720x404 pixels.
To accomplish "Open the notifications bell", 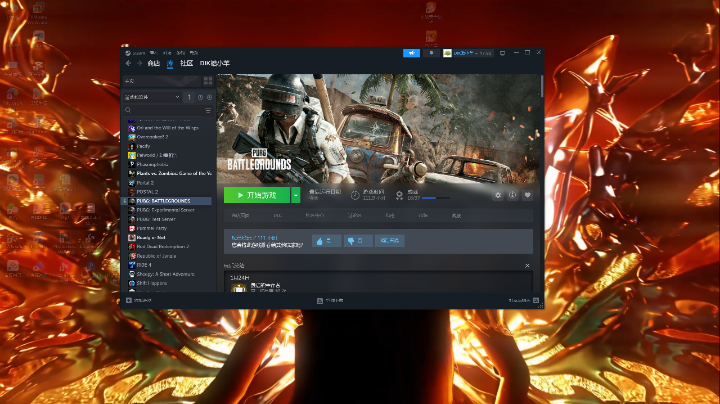I will (x=431, y=53).
